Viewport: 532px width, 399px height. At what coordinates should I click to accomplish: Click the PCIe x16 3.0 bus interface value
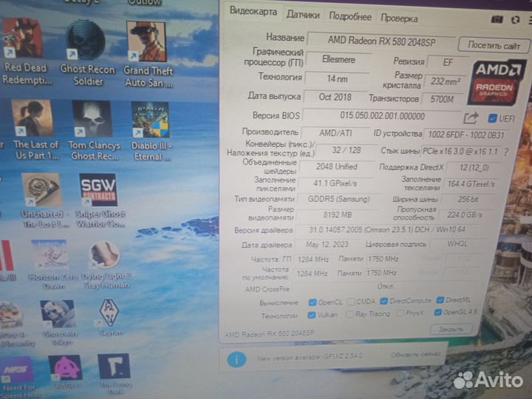(x=460, y=151)
